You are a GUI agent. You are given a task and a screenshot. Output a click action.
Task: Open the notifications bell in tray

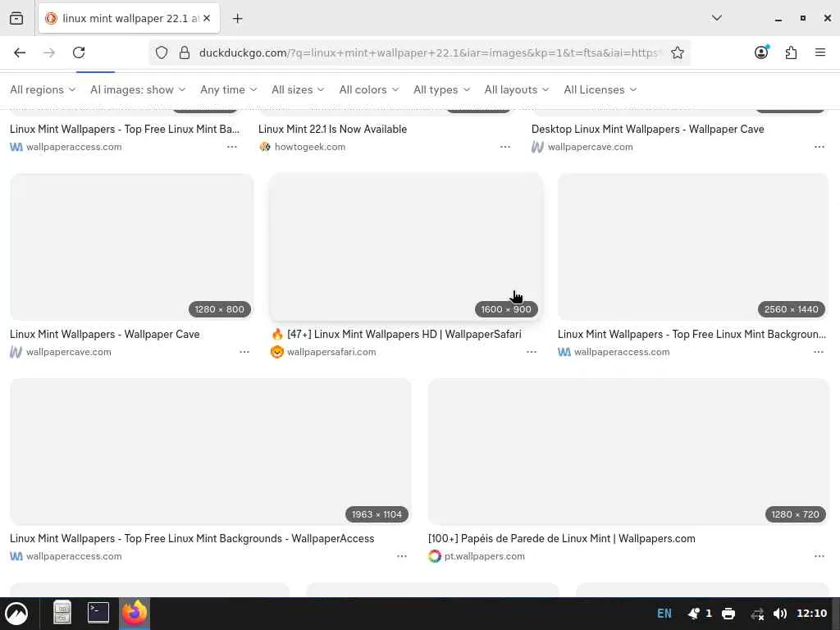(x=694, y=614)
